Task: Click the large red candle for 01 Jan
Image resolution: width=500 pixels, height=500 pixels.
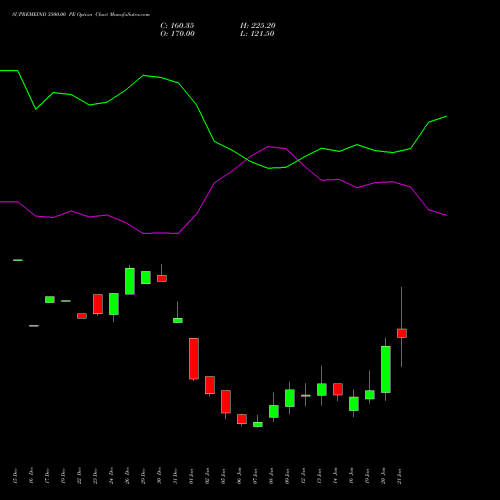Action: [194, 359]
